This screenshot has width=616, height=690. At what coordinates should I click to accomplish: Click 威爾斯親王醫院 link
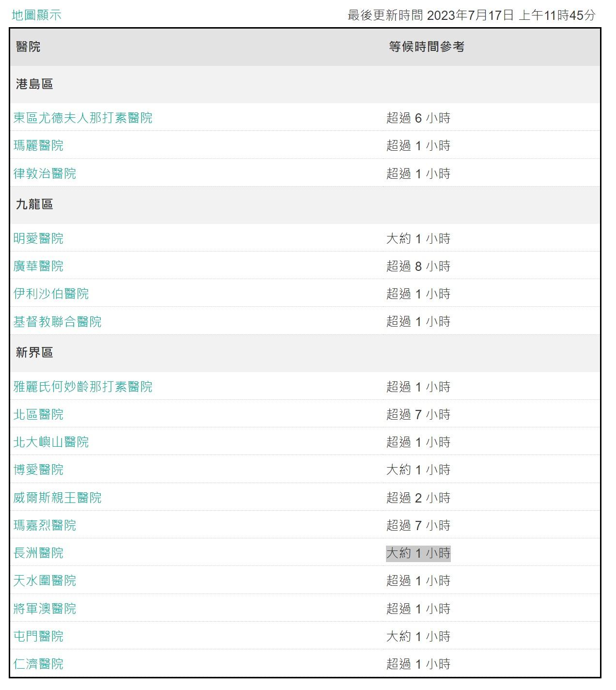coord(57,498)
